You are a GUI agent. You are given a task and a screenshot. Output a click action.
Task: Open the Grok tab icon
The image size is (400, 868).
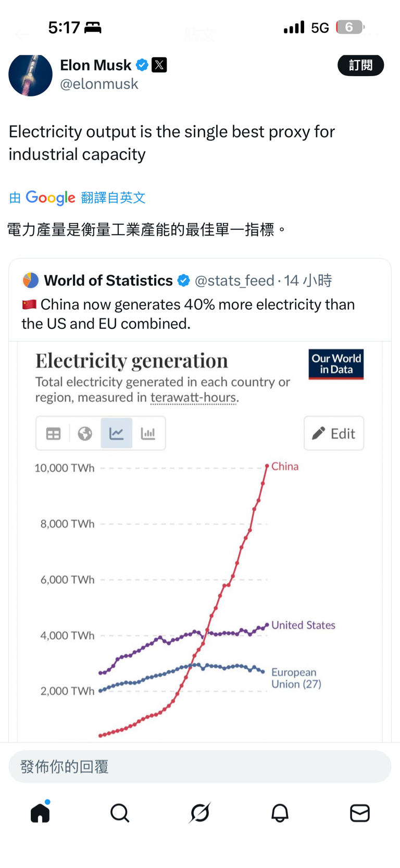coord(200,813)
